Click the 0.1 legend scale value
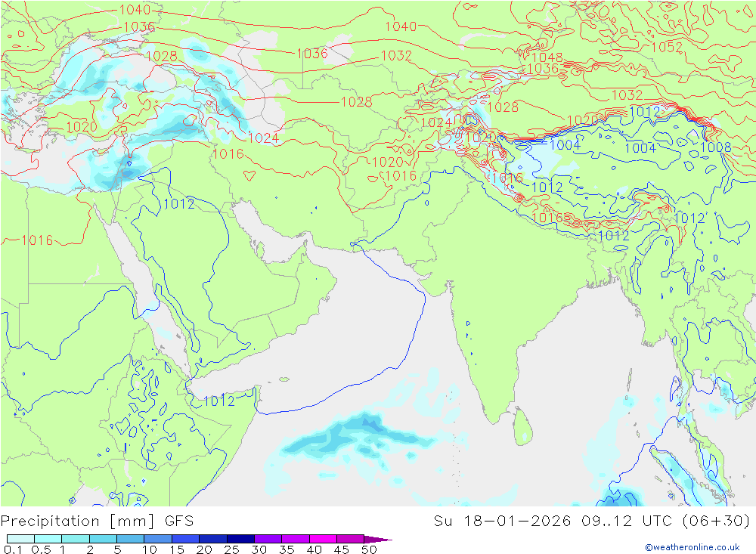756x554 pixels. coord(13,549)
